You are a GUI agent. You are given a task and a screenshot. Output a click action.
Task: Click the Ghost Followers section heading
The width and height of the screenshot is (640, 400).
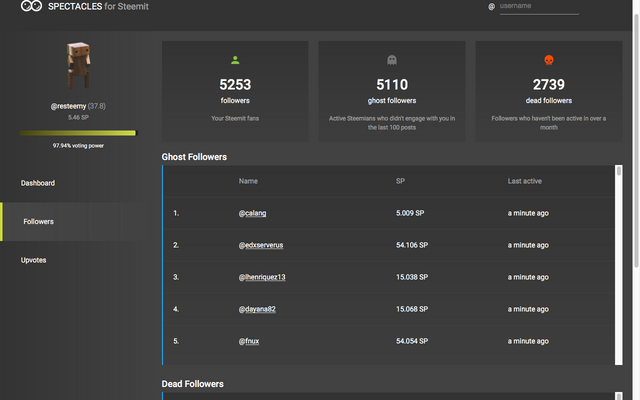[x=194, y=157]
